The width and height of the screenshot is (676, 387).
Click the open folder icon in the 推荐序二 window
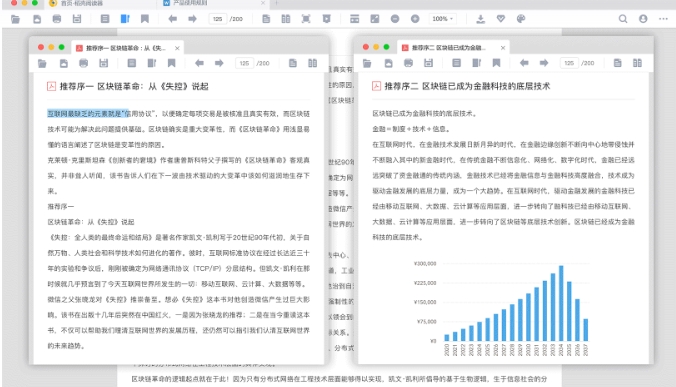click(x=367, y=63)
